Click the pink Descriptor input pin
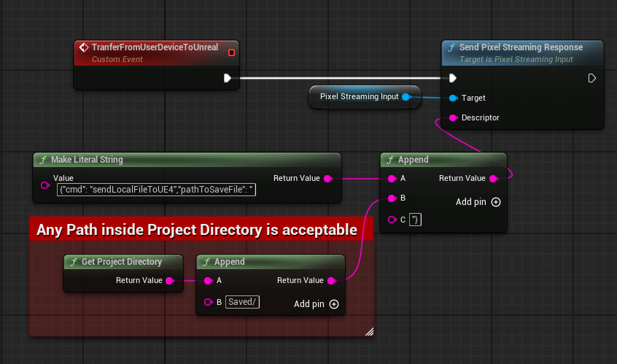The height and width of the screenshot is (364, 617). 453,117
